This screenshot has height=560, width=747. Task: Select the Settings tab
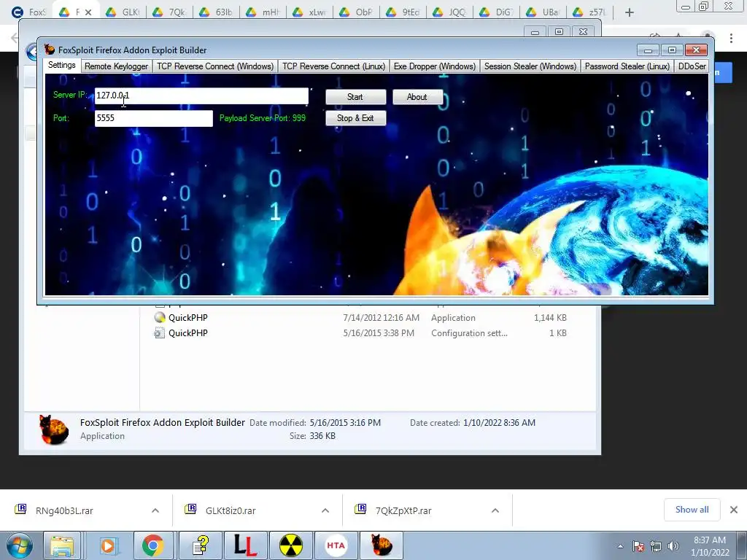(x=62, y=65)
